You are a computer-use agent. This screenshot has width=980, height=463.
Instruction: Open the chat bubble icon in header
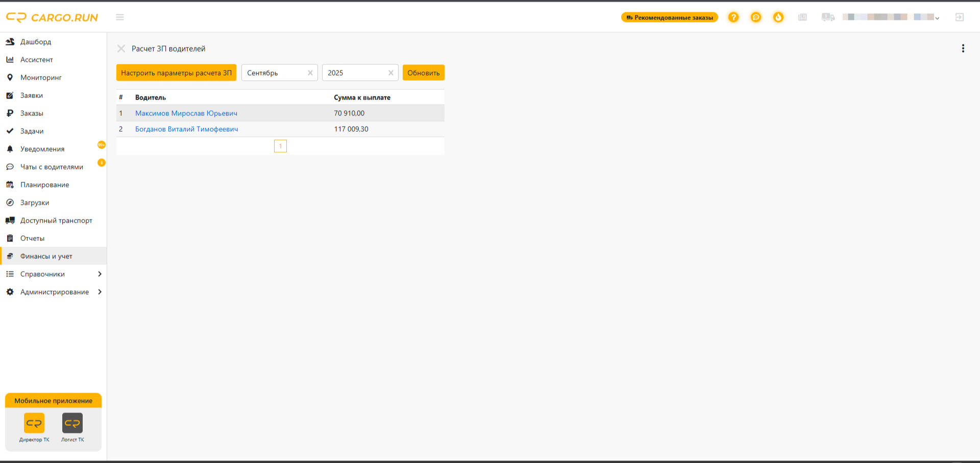point(756,17)
